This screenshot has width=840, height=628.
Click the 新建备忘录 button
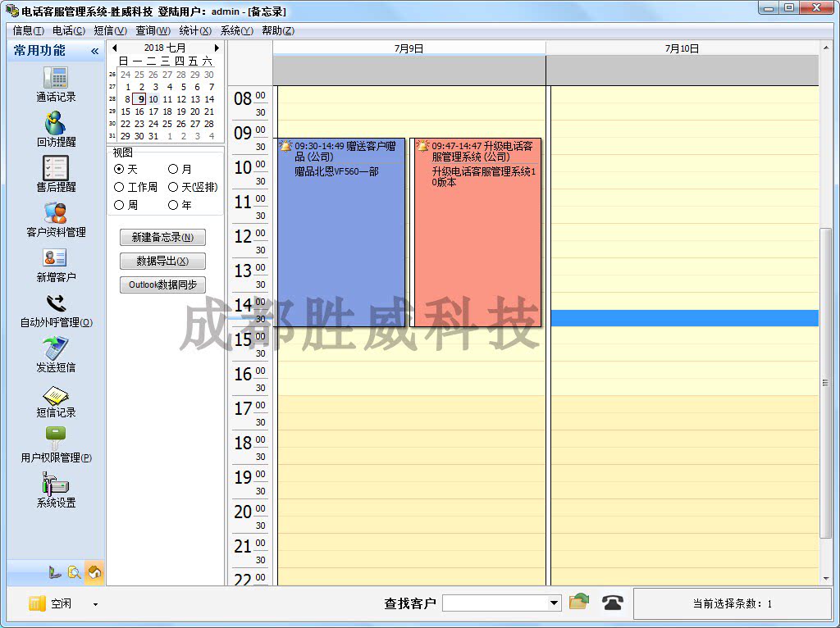(x=162, y=238)
